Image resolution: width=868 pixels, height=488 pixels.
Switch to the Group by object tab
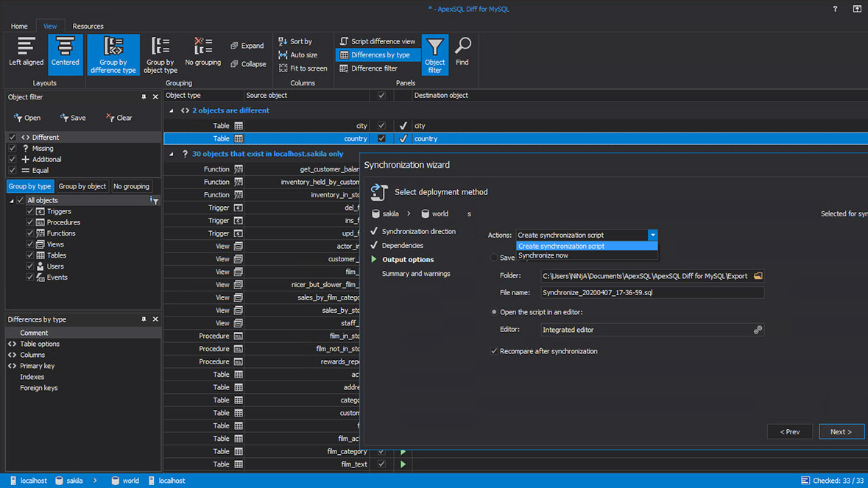pos(82,185)
